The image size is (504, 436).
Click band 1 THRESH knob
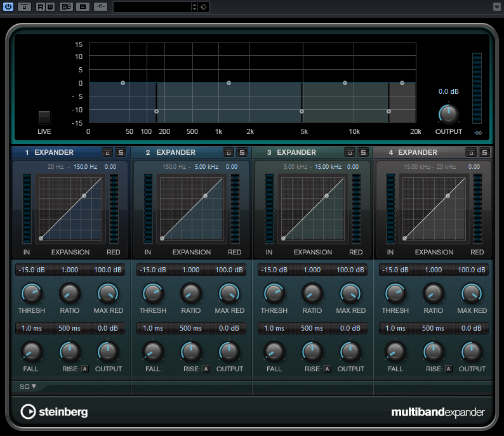point(32,293)
